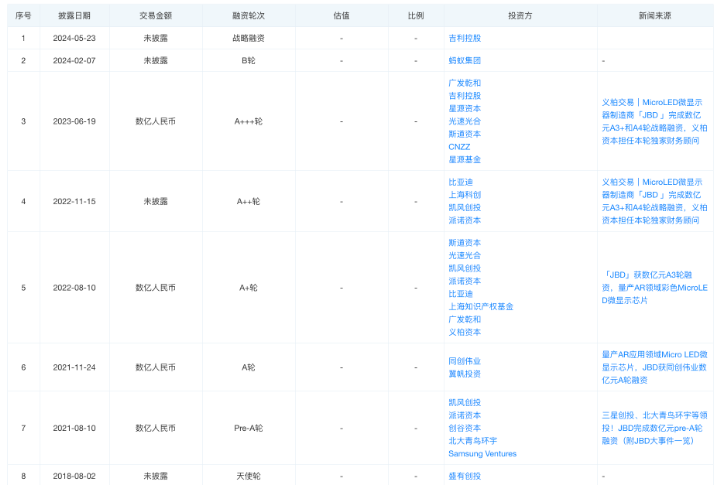
Task: Open 派诺资本 in the A++轮 row
Action: coord(464,220)
